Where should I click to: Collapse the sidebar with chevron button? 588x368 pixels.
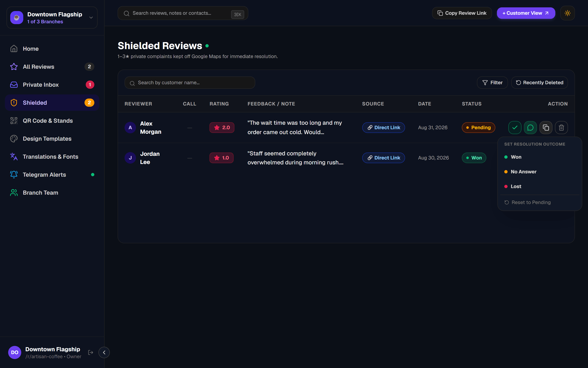coord(104,352)
